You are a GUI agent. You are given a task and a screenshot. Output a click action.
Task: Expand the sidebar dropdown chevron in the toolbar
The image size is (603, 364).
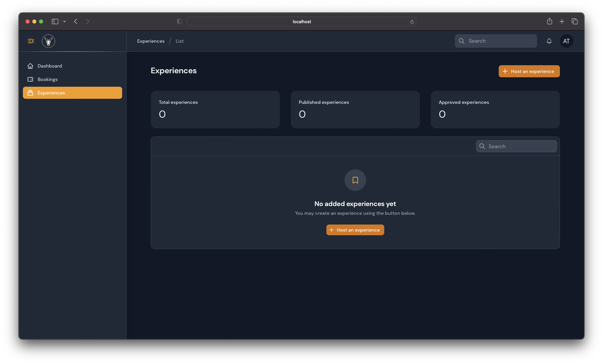tap(65, 22)
